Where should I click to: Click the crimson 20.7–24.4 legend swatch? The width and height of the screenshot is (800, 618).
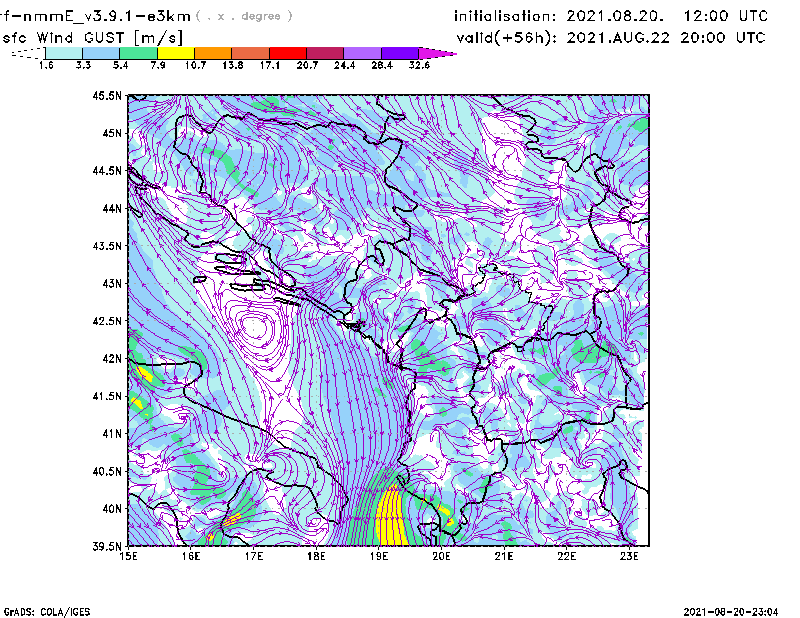(x=325, y=53)
